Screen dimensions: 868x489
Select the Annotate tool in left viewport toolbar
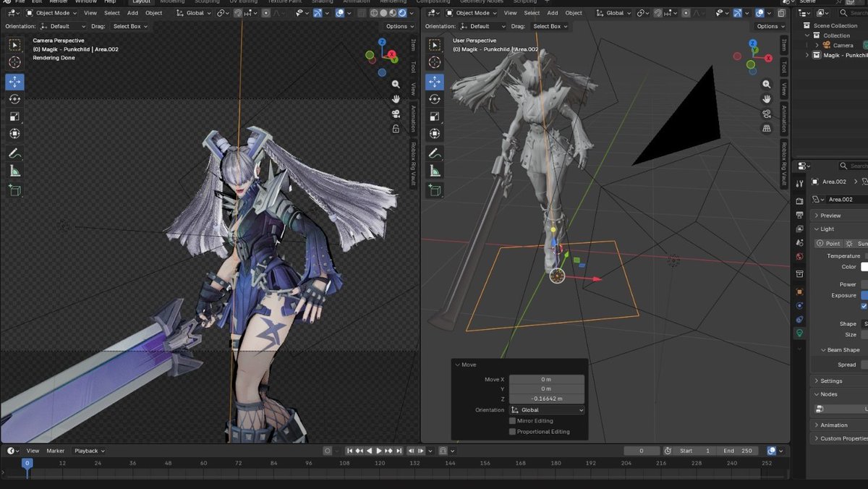14,153
